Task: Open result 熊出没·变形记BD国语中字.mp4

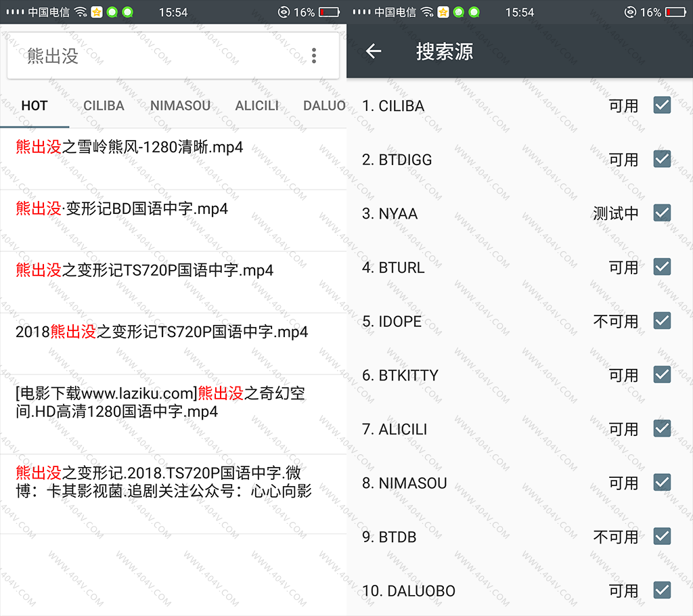Action: pos(122,209)
